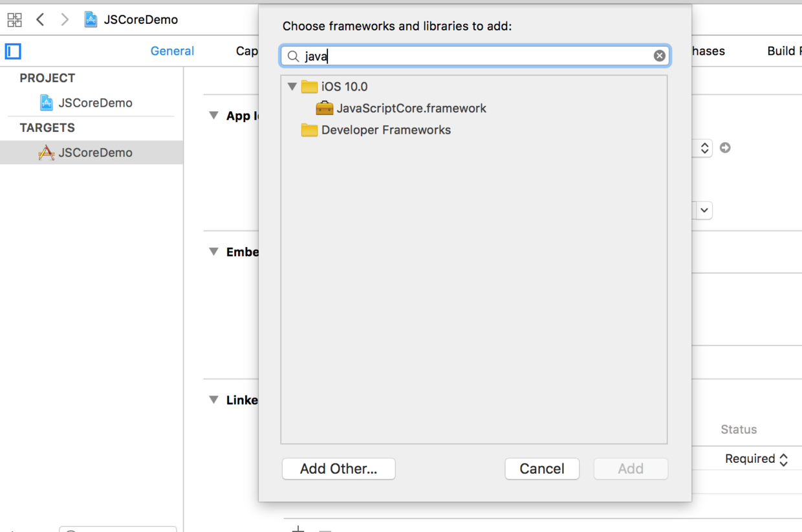This screenshot has height=532, width=802.
Task: Click the round arrow go-to button
Action: point(725,148)
